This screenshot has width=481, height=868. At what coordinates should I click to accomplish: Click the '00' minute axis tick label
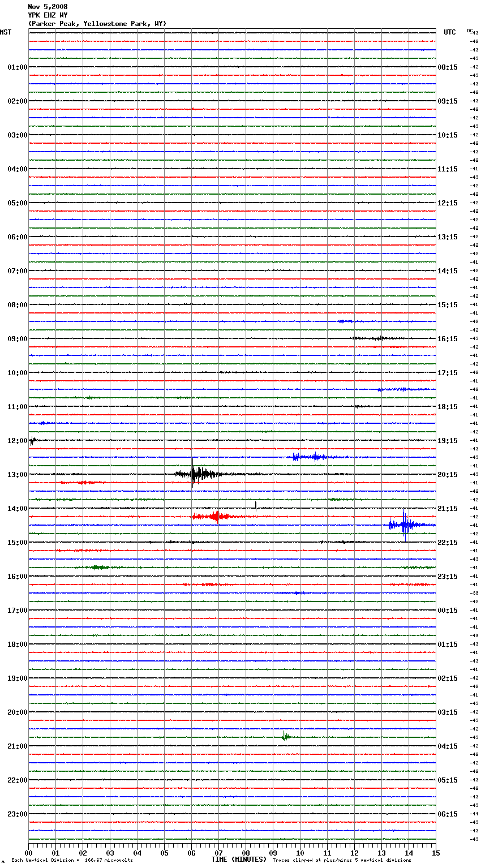[x=28, y=853]
